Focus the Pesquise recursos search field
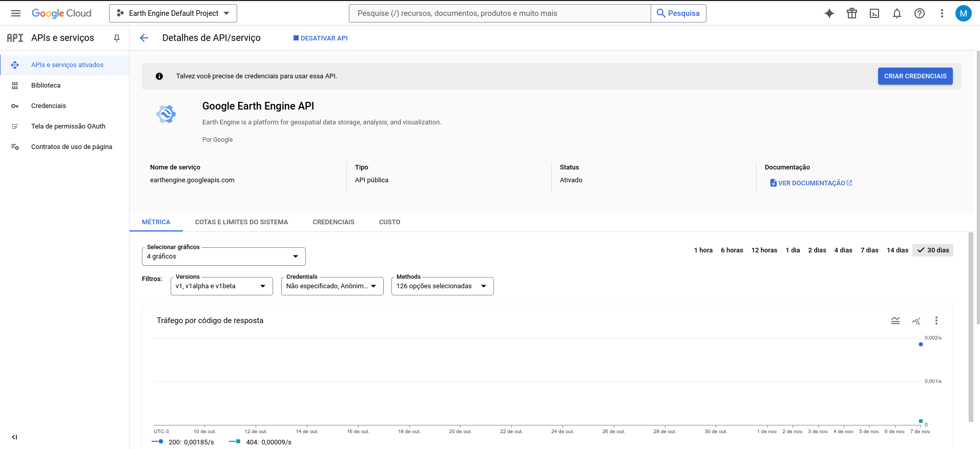This screenshot has width=980, height=449. tap(500, 13)
